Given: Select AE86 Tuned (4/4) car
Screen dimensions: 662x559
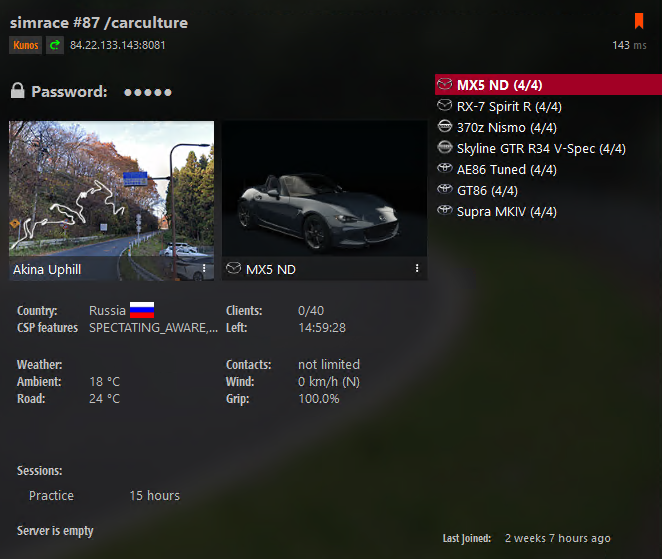Looking at the screenshot, I should [x=548, y=169].
